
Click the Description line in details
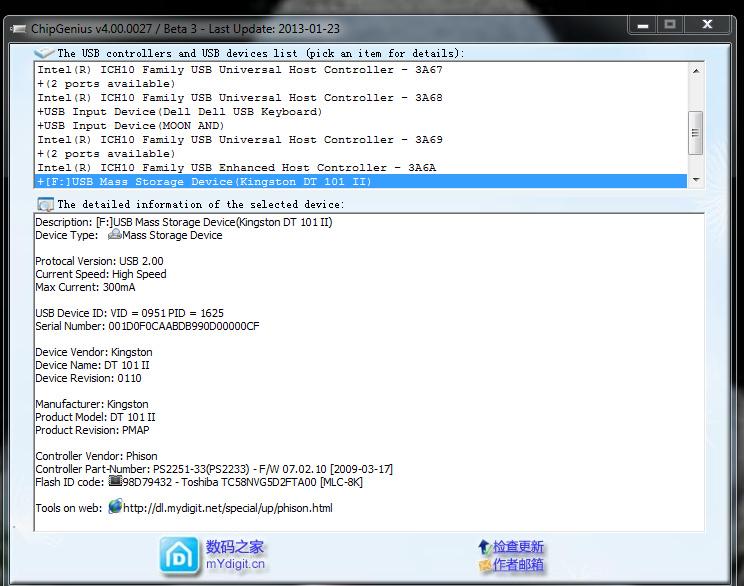184,222
